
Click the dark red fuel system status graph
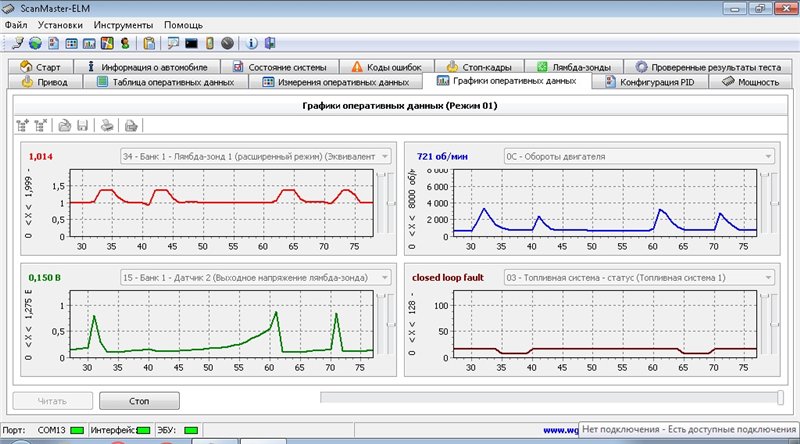click(605, 325)
